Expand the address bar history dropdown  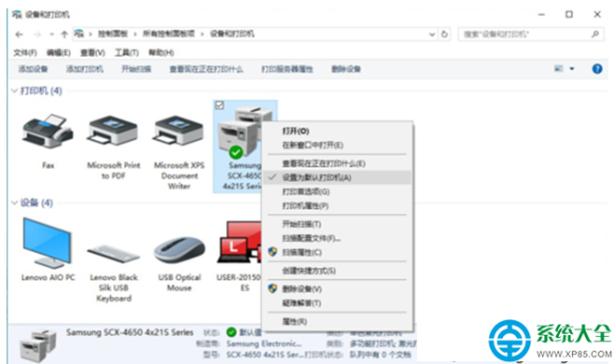tap(432, 35)
